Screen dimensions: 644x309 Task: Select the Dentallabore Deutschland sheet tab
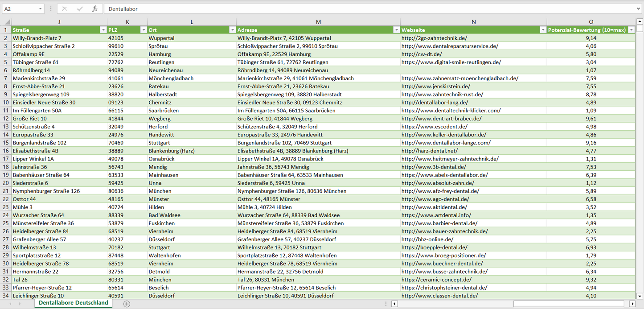74,303
